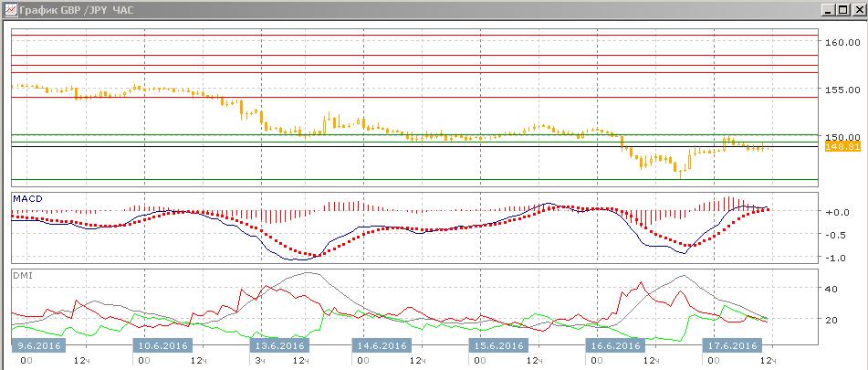Click the current price label 148.81
868x370 pixels.
coord(842,147)
